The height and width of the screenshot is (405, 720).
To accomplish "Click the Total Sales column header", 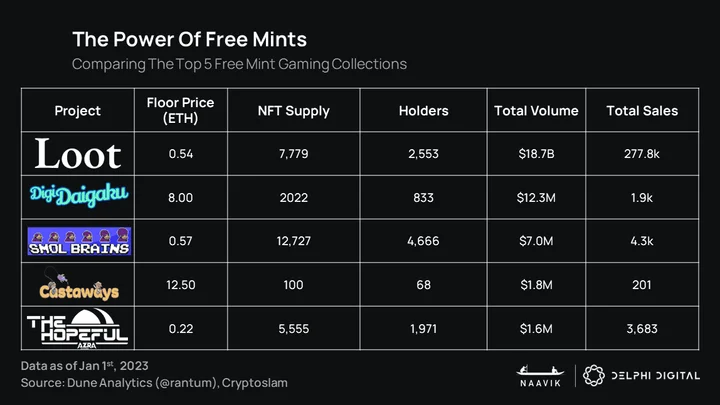I will [x=642, y=111].
